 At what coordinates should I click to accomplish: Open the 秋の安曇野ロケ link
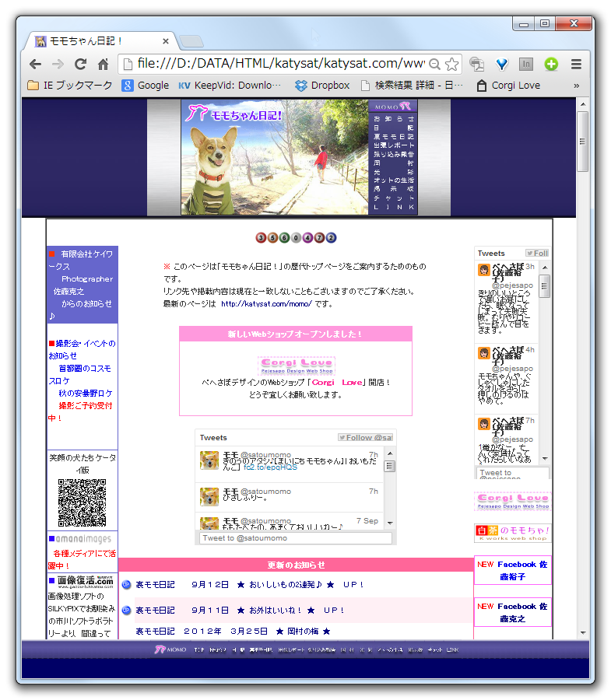click(x=86, y=394)
